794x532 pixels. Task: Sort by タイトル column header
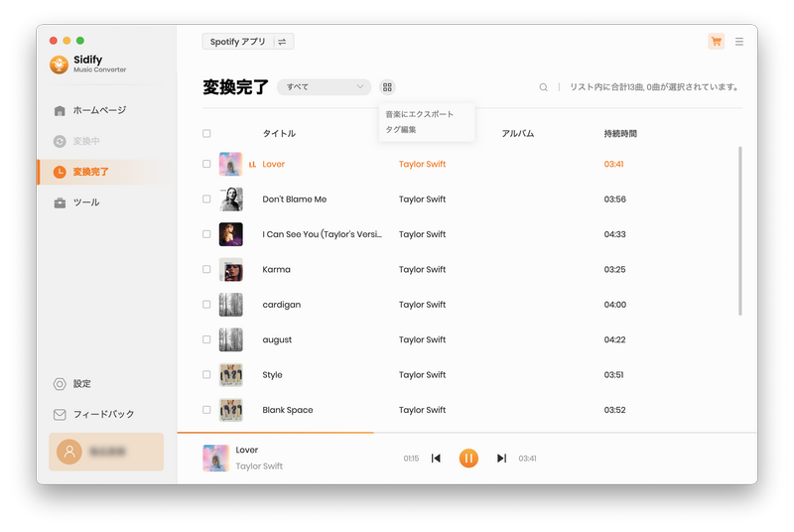click(x=279, y=134)
